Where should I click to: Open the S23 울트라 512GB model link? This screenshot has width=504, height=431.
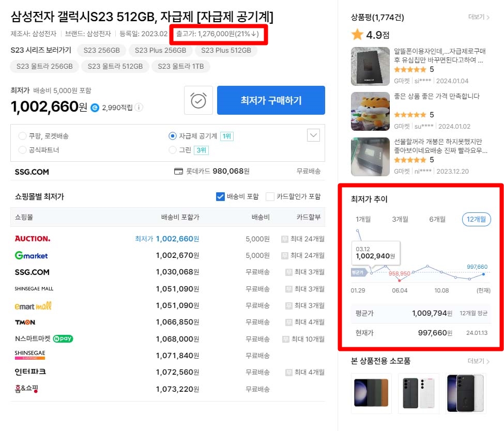[x=115, y=66]
